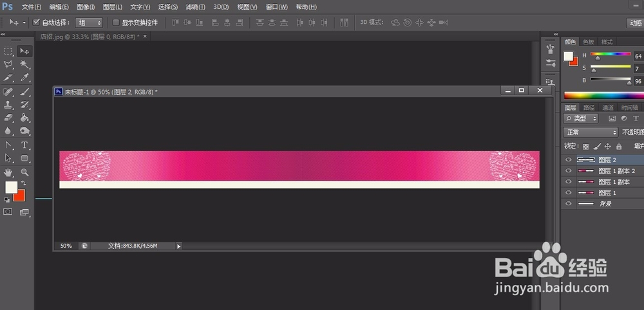Lock image pixels brush icon
Screen dimensions: 644x310
click(597, 147)
